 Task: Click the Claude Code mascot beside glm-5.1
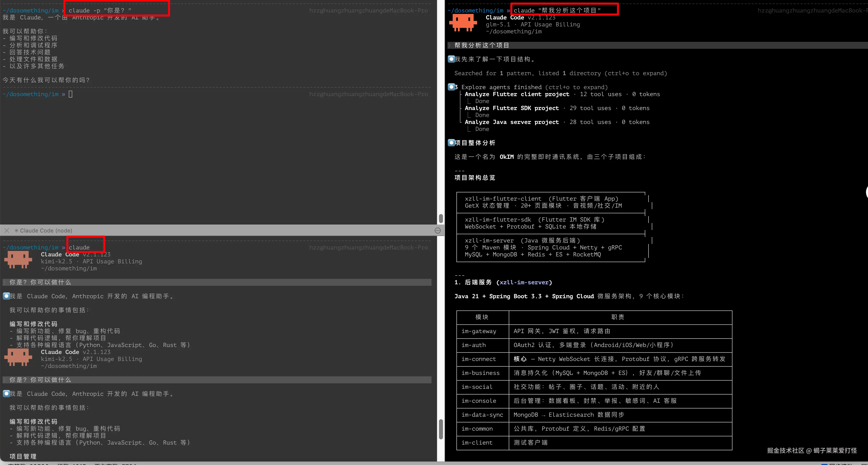coord(463,23)
